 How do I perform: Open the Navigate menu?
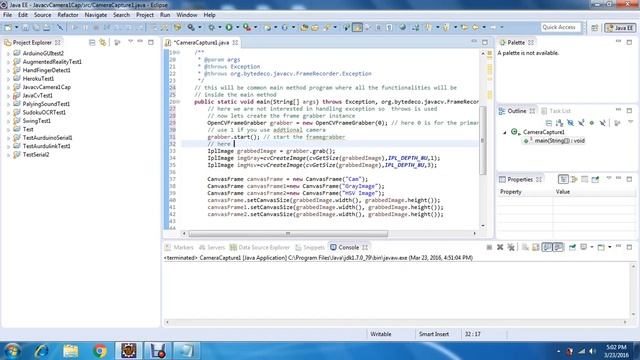pos(96,15)
